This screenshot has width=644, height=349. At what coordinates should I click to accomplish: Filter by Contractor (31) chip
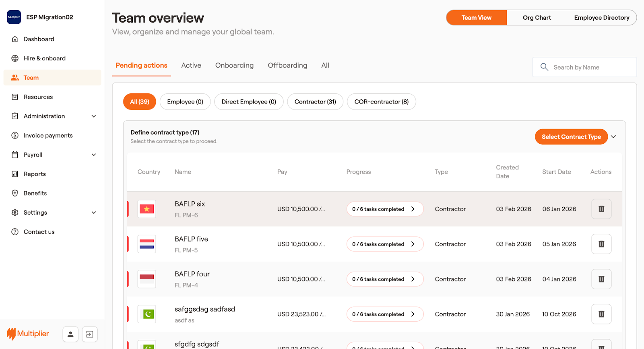315,102
